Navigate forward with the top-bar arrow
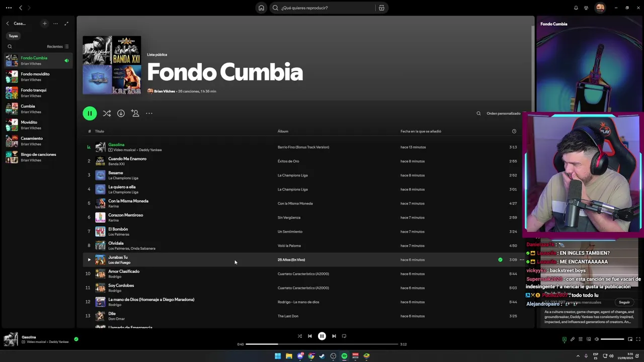Image resolution: width=644 pixels, height=362 pixels. click(29, 8)
